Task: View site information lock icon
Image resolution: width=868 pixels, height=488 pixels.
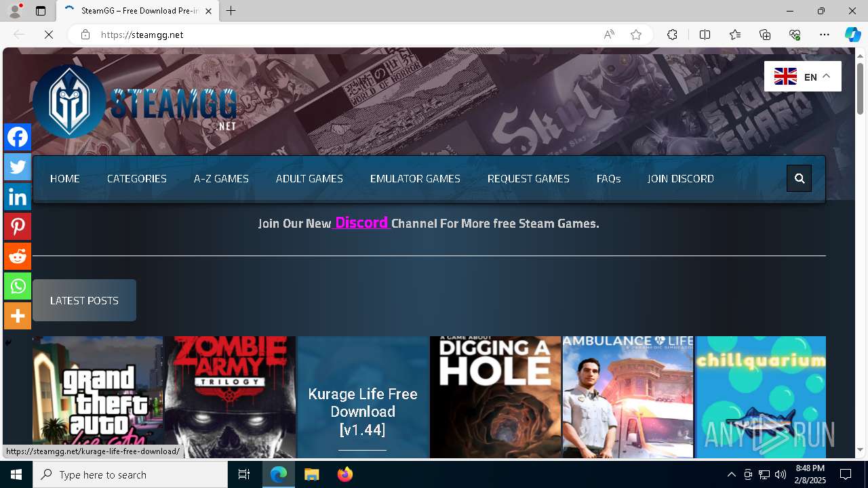Action: 85,35
